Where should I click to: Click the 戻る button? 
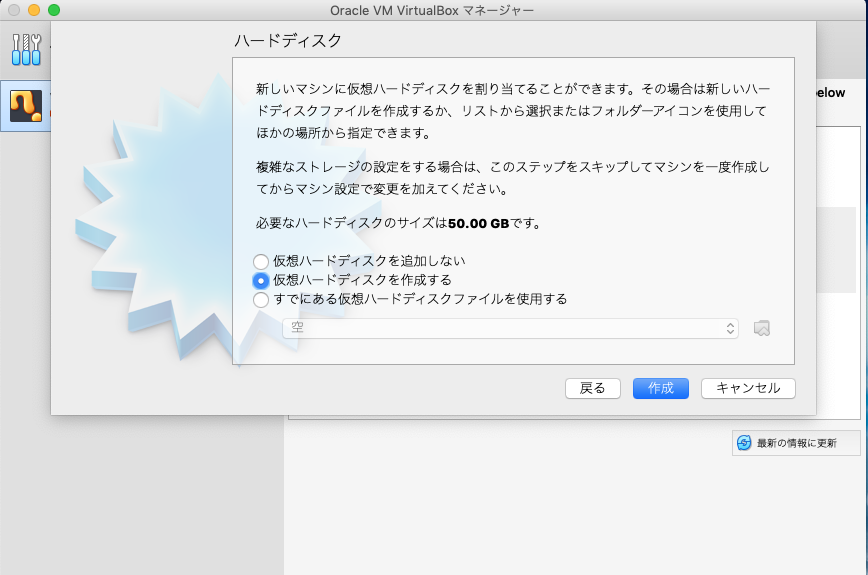coord(592,388)
